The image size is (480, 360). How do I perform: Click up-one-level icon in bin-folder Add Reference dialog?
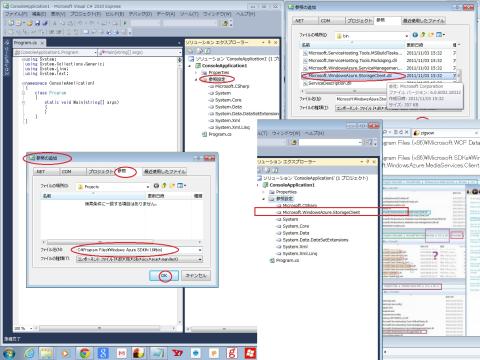[423, 35]
